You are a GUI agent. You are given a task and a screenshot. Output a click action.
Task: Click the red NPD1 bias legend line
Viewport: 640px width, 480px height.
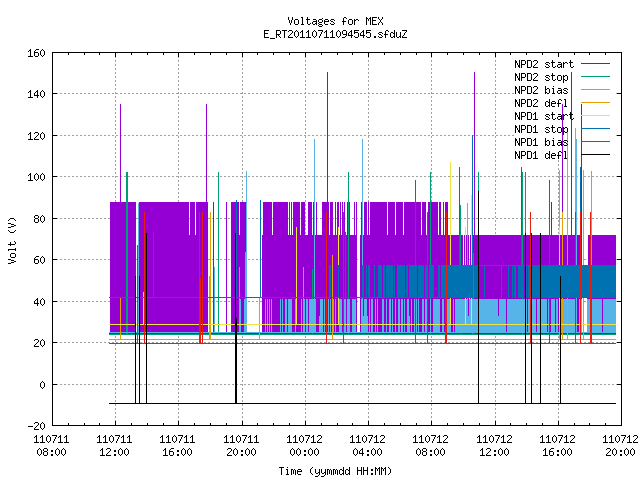[x=596, y=142]
